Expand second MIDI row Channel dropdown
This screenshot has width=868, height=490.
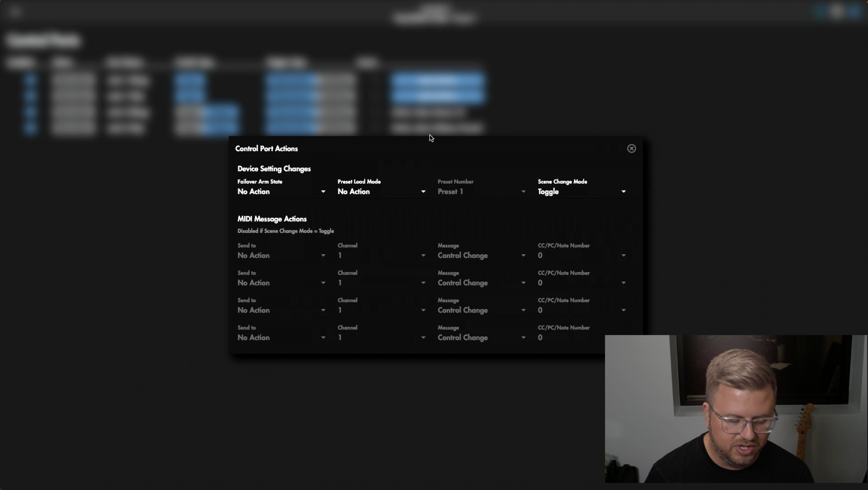381,283
